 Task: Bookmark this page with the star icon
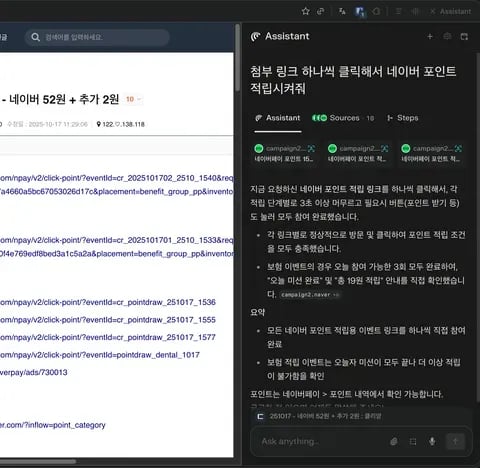tap(305, 12)
